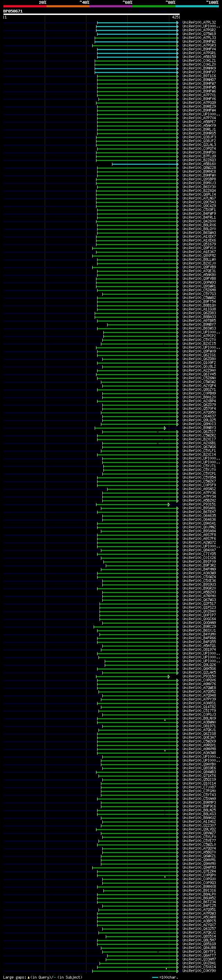
Task: Open the UniRef100_B7FLU9 hit
Action: (x=199, y=156)
